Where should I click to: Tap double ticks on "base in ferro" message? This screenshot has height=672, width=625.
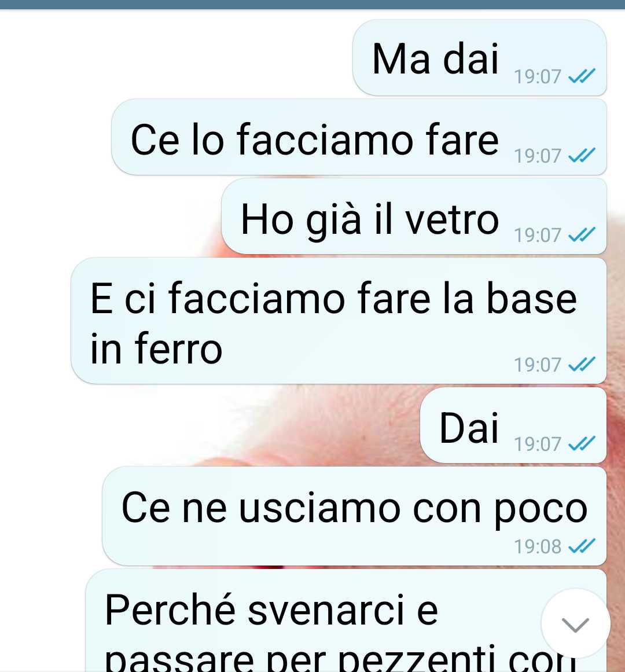click(x=582, y=364)
